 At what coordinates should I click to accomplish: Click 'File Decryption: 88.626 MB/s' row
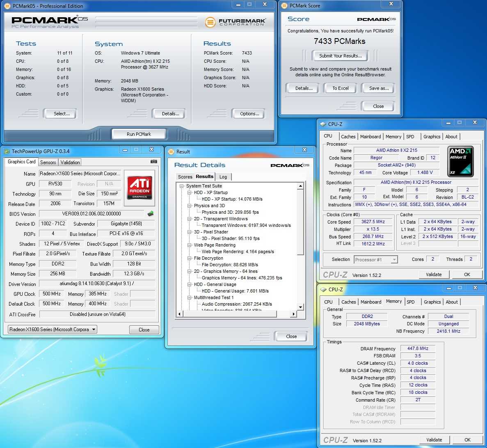(x=230, y=265)
